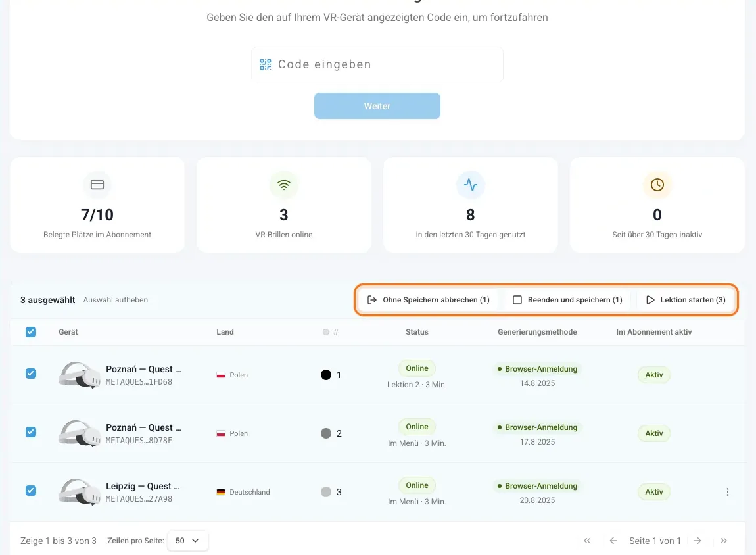Click the Aktiv badge in the Leipzig row
The image size is (756, 555).
pos(654,492)
